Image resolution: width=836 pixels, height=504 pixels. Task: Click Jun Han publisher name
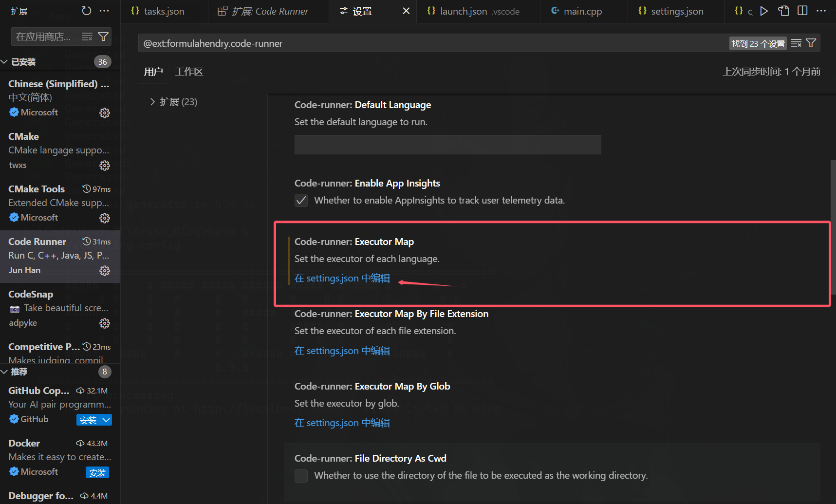pyautogui.click(x=24, y=270)
